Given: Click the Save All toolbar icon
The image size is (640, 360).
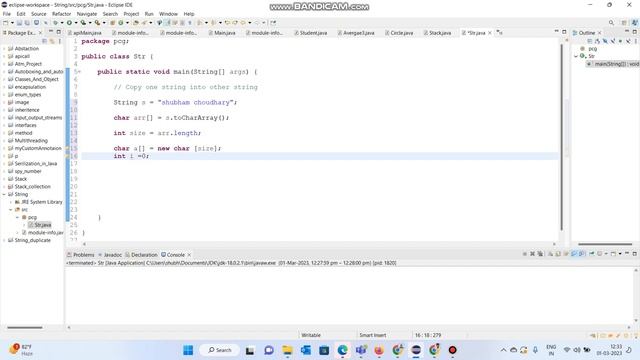Looking at the screenshot, I should click(27, 23).
